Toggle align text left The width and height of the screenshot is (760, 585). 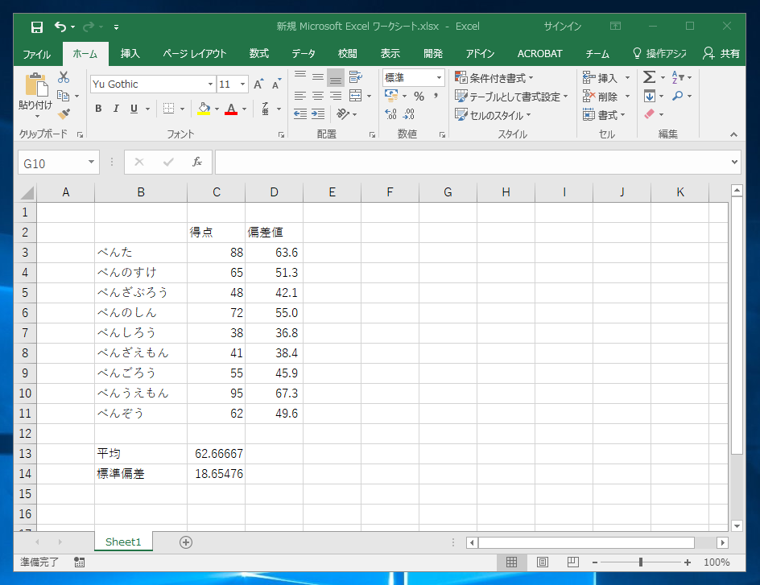[x=300, y=95]
